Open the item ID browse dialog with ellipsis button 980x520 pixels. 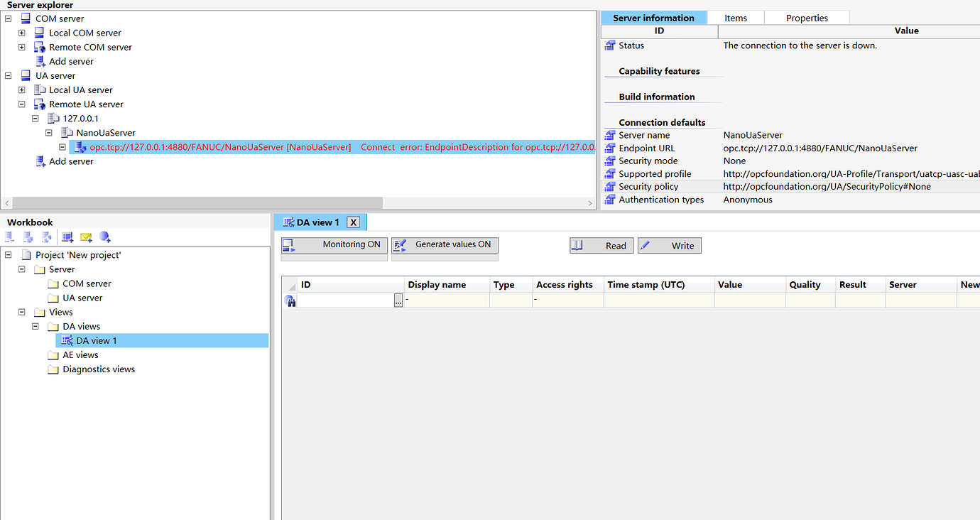coord(398,300)
